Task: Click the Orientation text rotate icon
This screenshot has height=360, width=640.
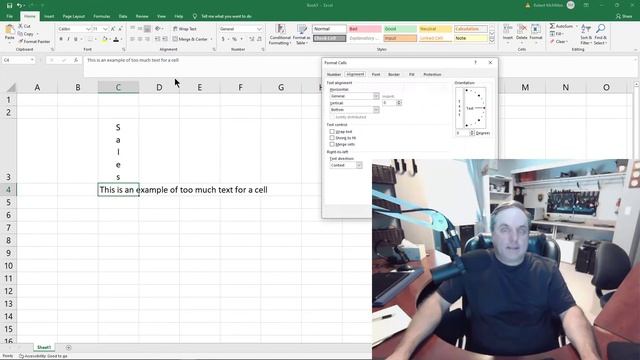Action: pyautogui.click(x=158, y=29)
